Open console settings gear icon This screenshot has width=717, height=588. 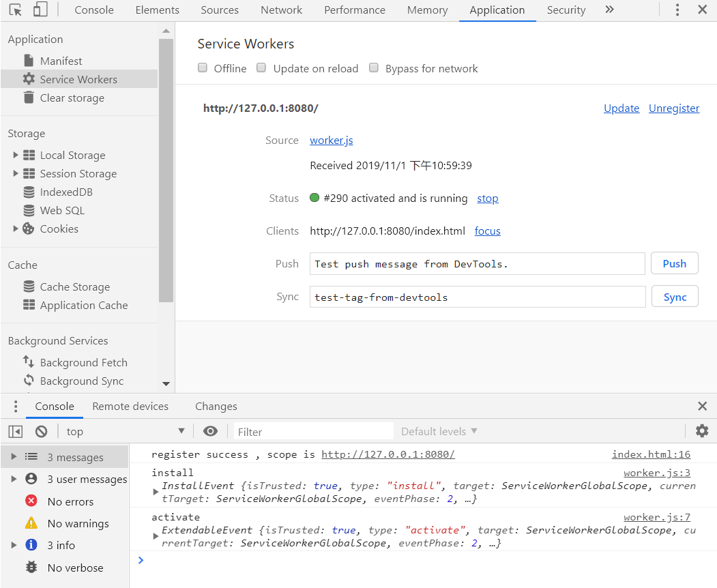click(x=702, y=430)
